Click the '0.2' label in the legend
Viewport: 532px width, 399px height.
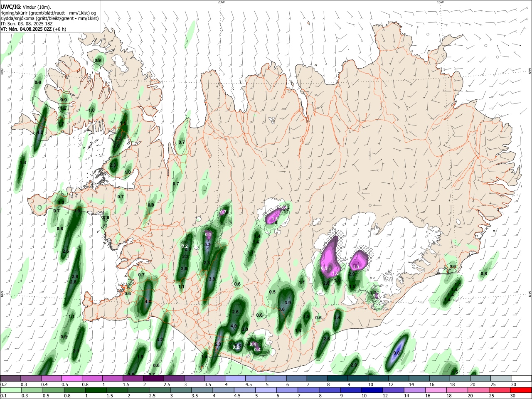3,384
